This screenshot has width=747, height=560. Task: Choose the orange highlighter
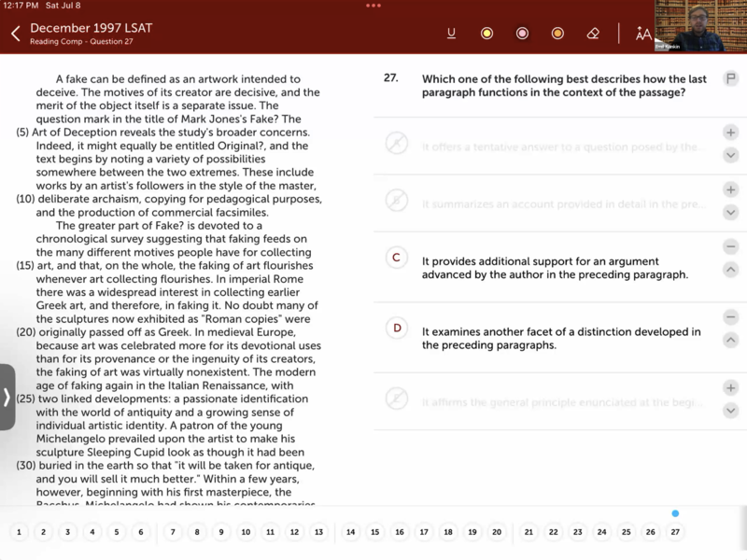coord(557,34)
